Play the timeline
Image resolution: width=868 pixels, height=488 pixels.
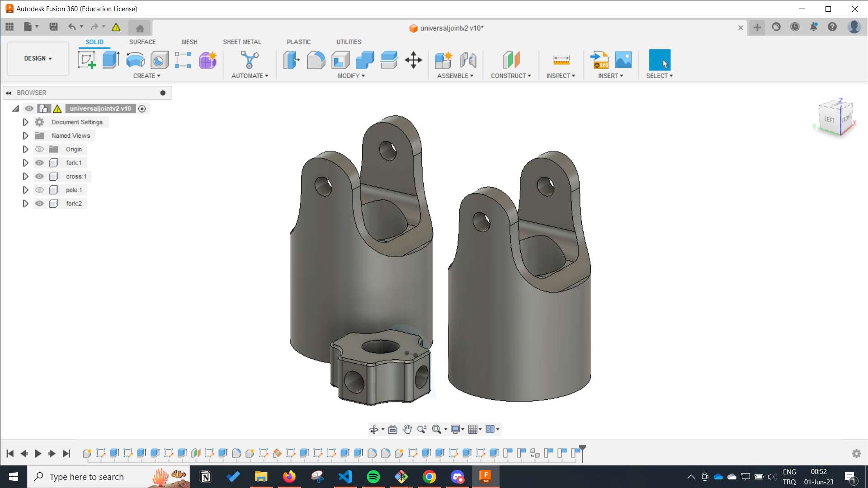tap(38, 453)
